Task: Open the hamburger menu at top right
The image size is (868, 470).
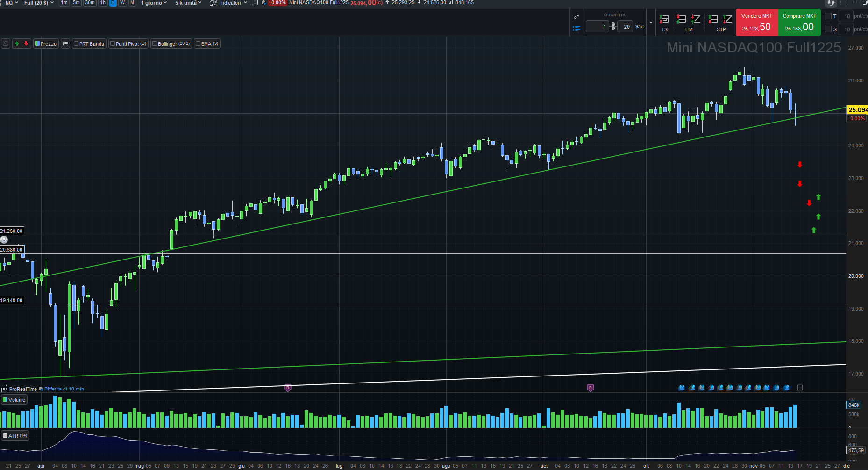Action: [x=843, y=3]
